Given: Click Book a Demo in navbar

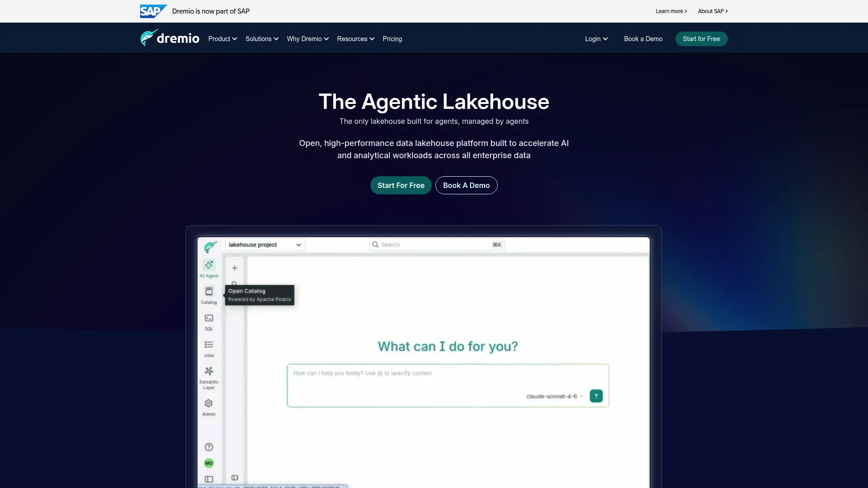Looking at the screenshot, I should [643, 39].
